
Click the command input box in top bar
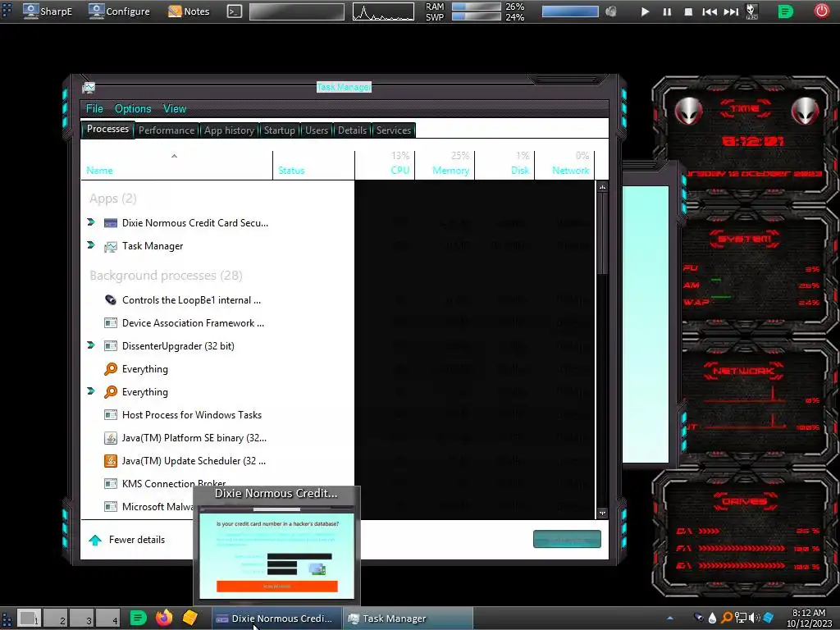click(297, 11)
